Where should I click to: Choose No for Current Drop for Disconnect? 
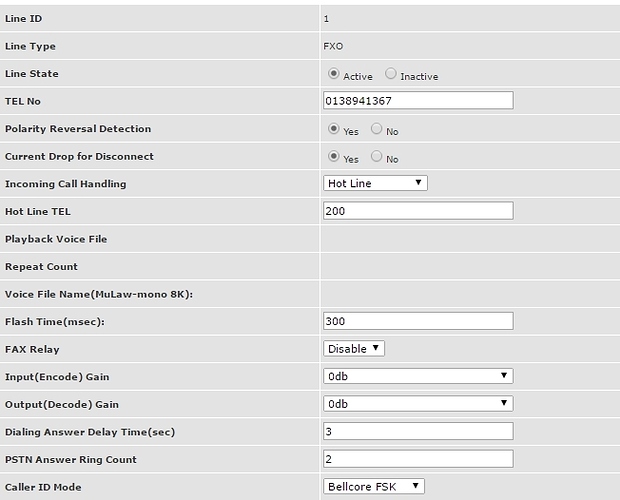(x=376, y=156)
